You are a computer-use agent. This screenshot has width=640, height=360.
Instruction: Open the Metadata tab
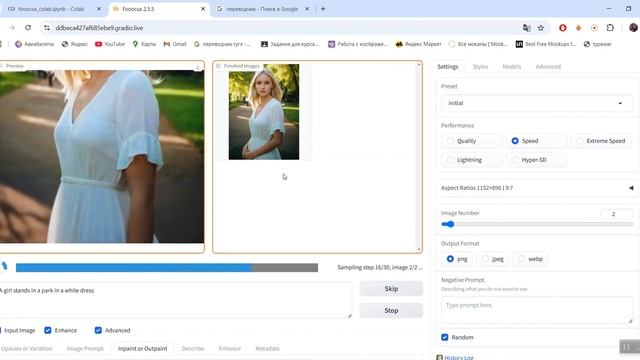(267, 349)
